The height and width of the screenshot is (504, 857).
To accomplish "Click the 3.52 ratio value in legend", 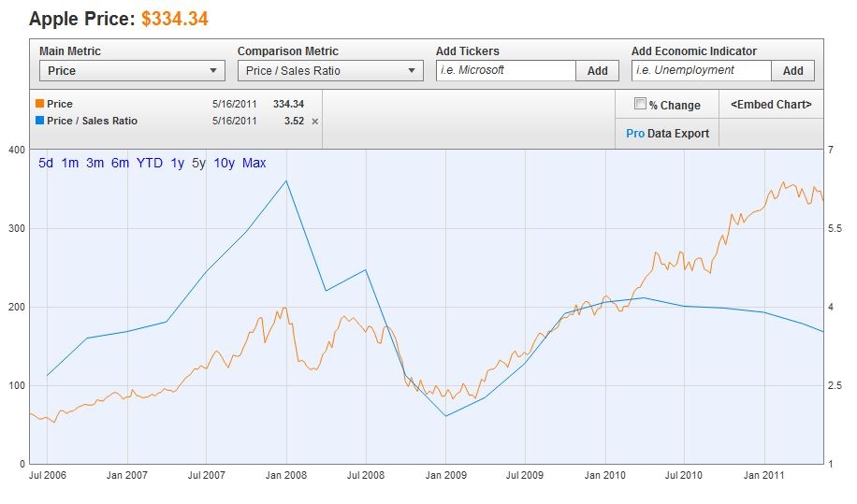I will [294, 121].
